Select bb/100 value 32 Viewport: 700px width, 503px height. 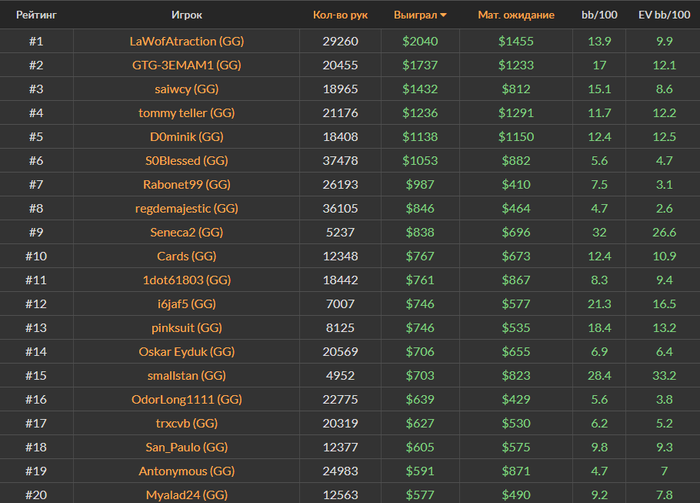click(x=599, y=233)
